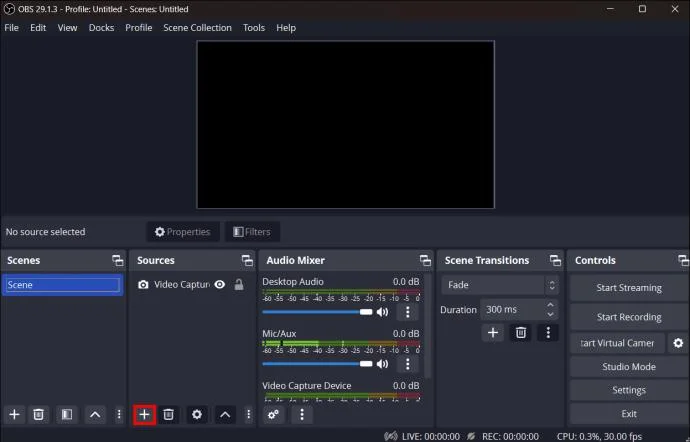Add a new scene with plus icon
690x442 pixels.
[x=15, y=415]
